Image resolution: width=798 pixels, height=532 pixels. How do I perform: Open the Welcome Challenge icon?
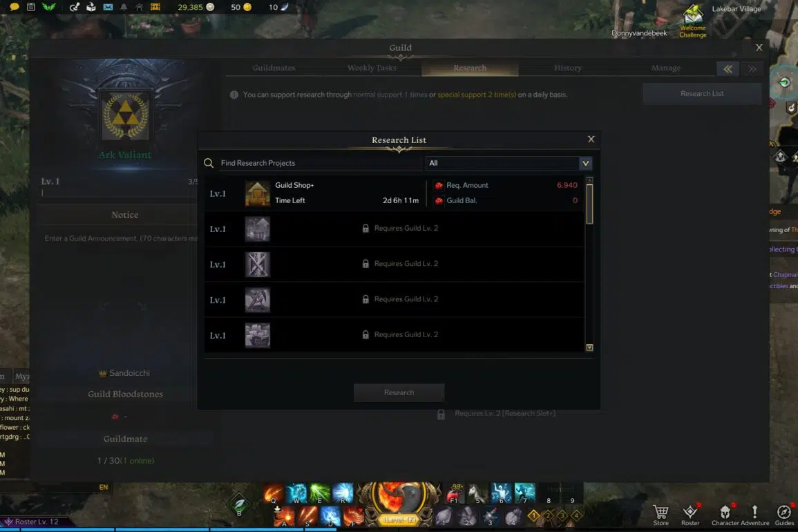point(693,15)
